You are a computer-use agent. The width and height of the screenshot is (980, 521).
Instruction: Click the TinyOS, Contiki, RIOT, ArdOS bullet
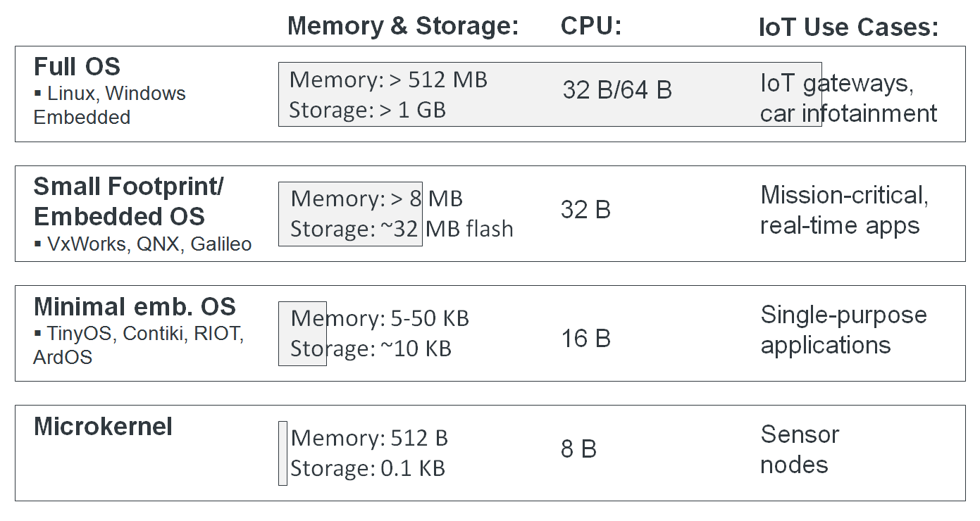point(138,345)
